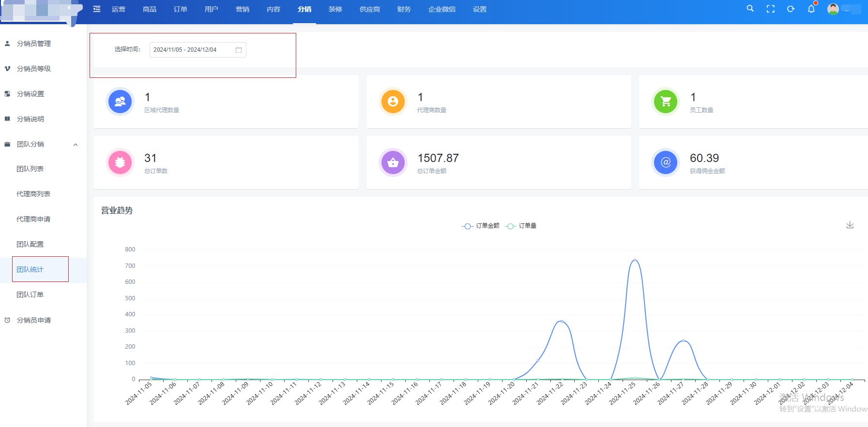Viewport: 868px width, 427px height.
Task: Open the search icon in the top bar
Action: 750,9
